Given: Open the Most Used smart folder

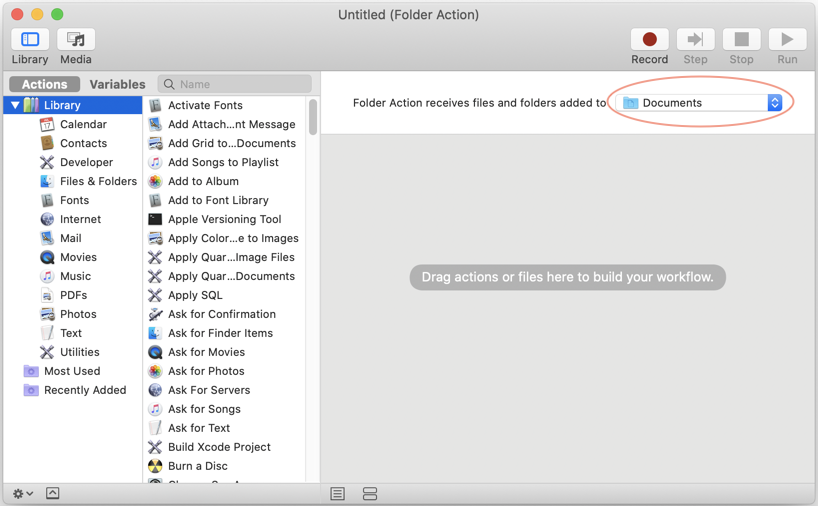Looking at the screenshot, I should click(62, 371).
